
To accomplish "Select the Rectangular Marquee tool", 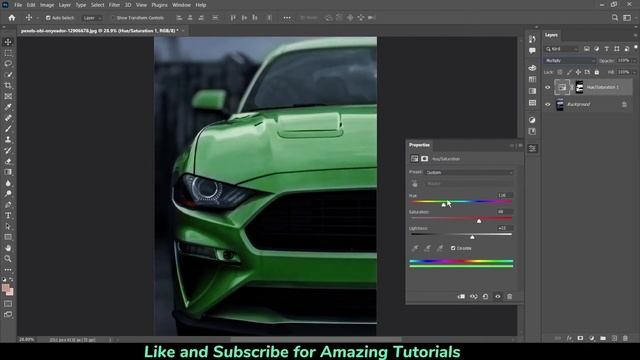I will (8, 53).
